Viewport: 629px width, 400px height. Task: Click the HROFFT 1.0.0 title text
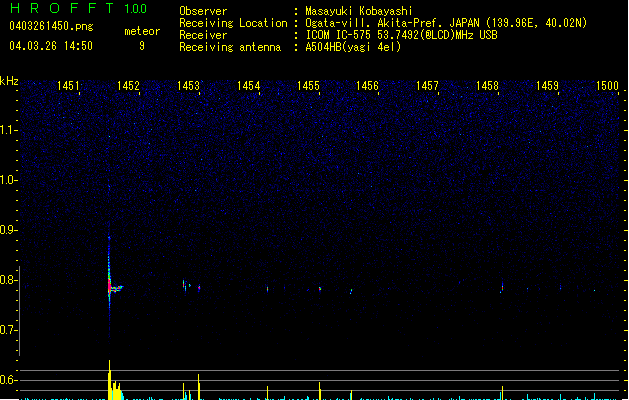tap(78, 8)
